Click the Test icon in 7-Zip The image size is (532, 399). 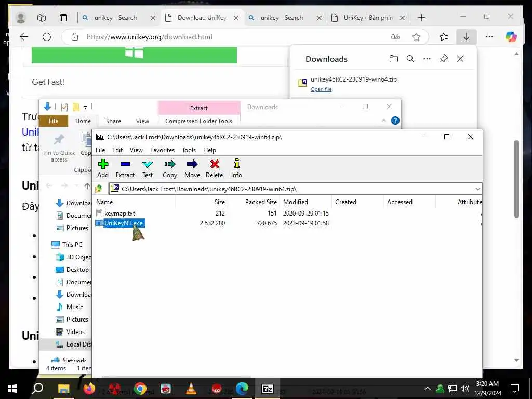pos(147,165)
